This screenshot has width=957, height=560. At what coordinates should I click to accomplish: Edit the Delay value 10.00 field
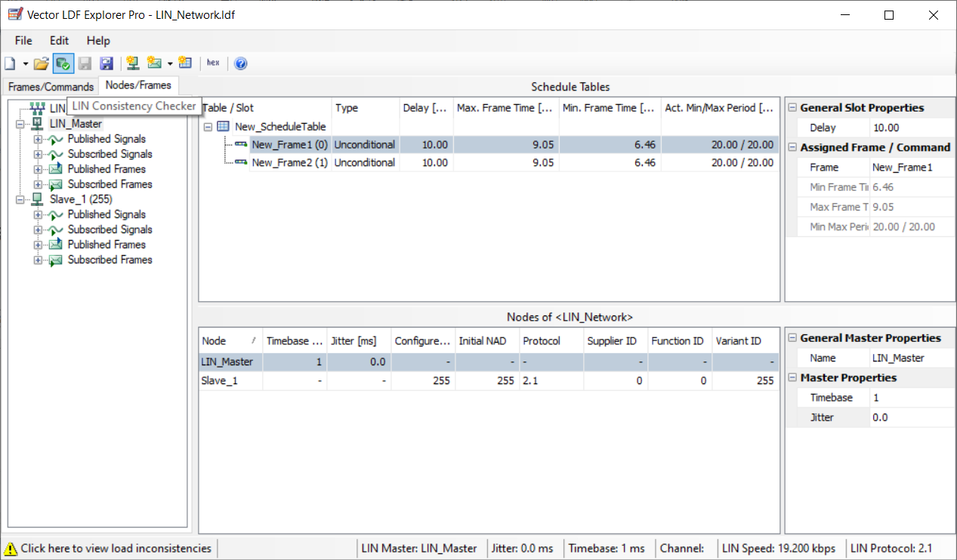tap(912, 128)
